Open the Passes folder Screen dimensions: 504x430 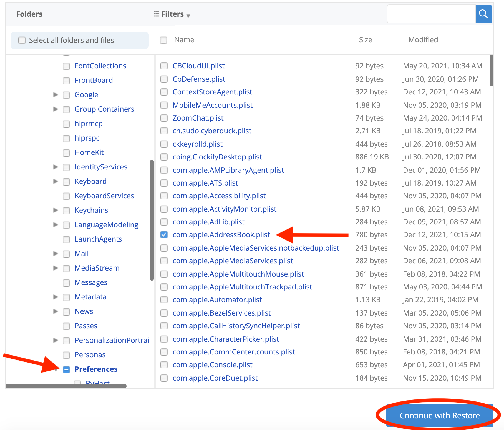[86, 326]
